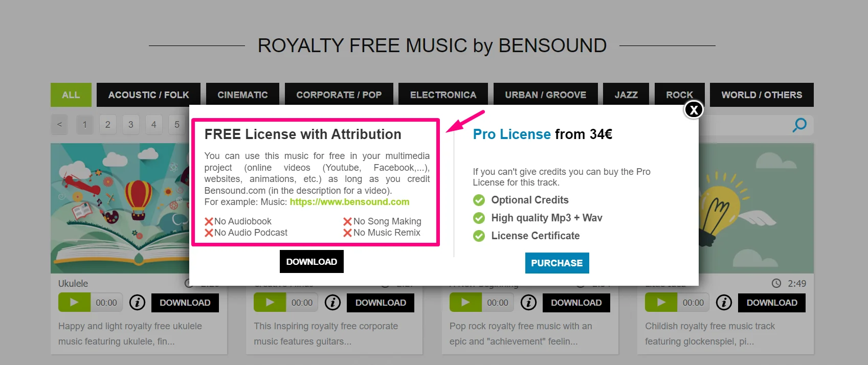Play the childish glockenspiel music track

click(x=661, y=303)
